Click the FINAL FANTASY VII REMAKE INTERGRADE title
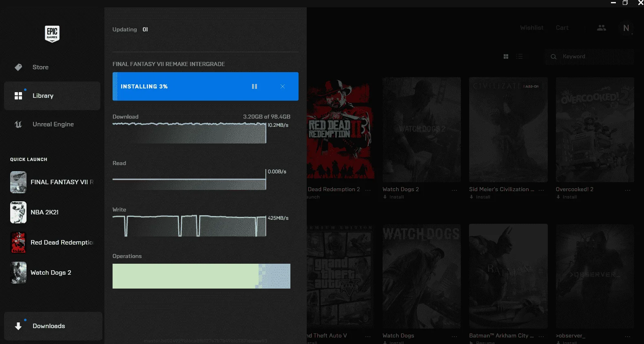The width and height of the screenshot is (644, 344). [169, 64]
